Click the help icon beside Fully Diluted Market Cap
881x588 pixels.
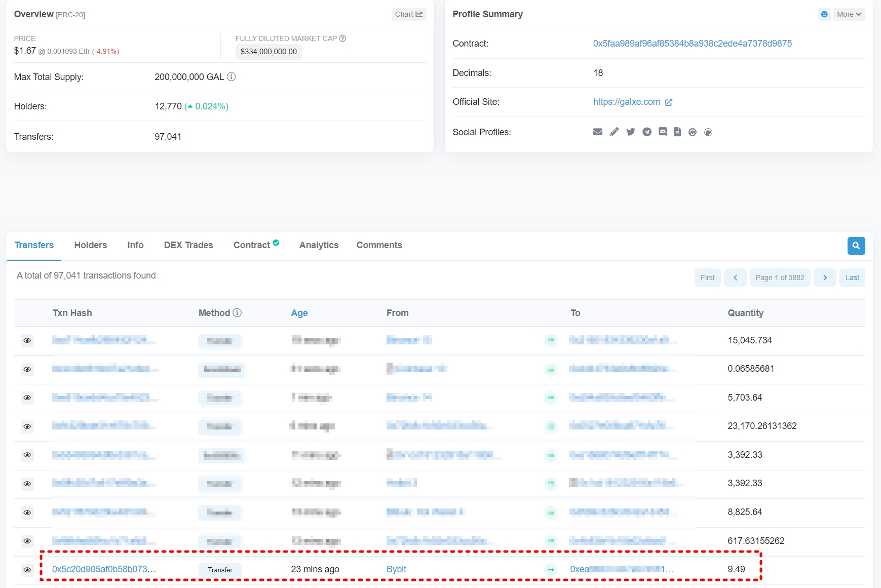[342, 38]
